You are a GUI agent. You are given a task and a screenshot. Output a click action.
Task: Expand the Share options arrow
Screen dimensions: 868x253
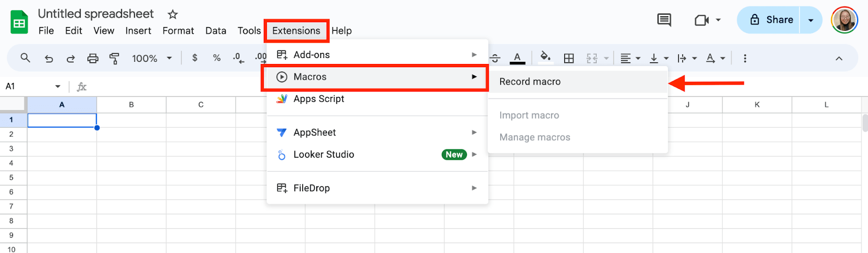810,20
